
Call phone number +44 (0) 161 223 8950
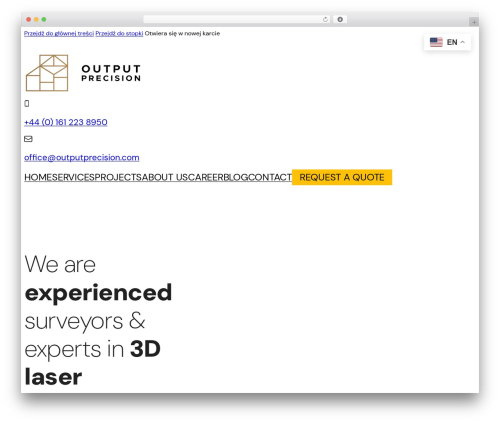pyautogui.click(x=66, y=122)
